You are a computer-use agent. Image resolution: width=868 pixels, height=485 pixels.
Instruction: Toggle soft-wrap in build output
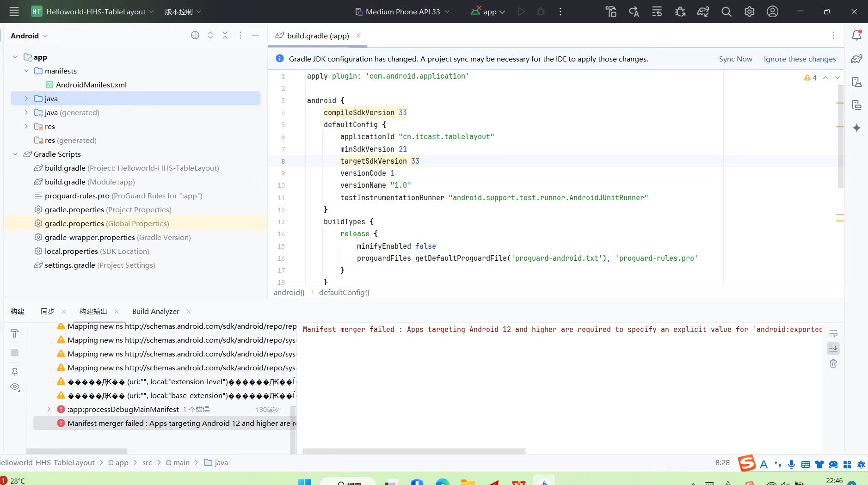[833, 334]
